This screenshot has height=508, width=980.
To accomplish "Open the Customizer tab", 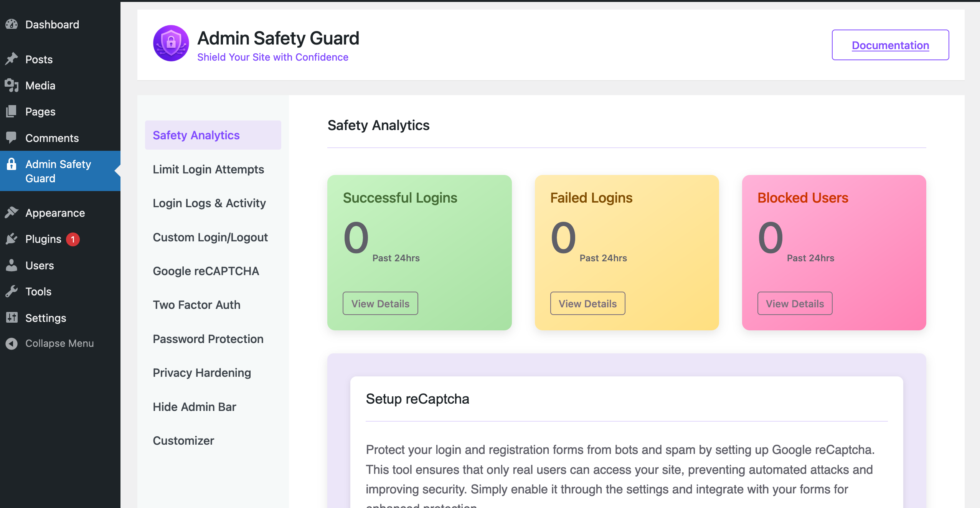I will [x=213, y=440].
